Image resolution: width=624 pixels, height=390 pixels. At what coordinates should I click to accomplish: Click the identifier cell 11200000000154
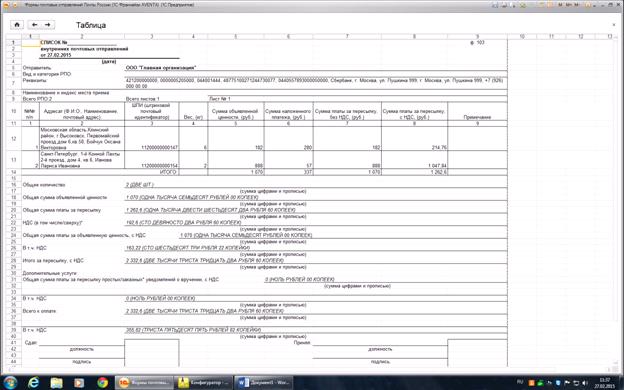[x=152, y=160]
